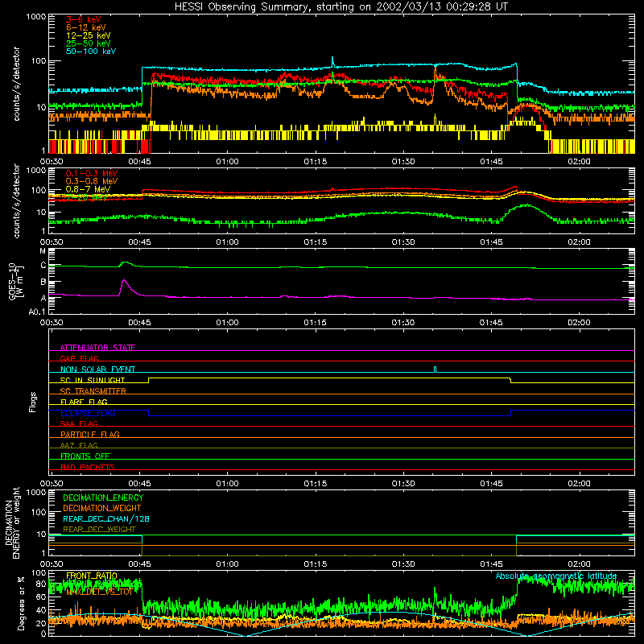Click the GOES-10 axis title
Screen dimensions: 644x644
14,281
